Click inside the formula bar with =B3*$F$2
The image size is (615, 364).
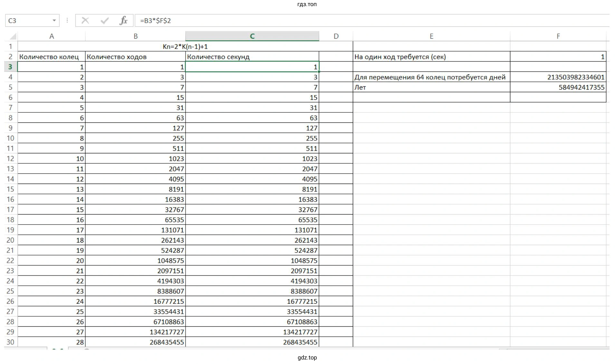(x=354, y=21)
